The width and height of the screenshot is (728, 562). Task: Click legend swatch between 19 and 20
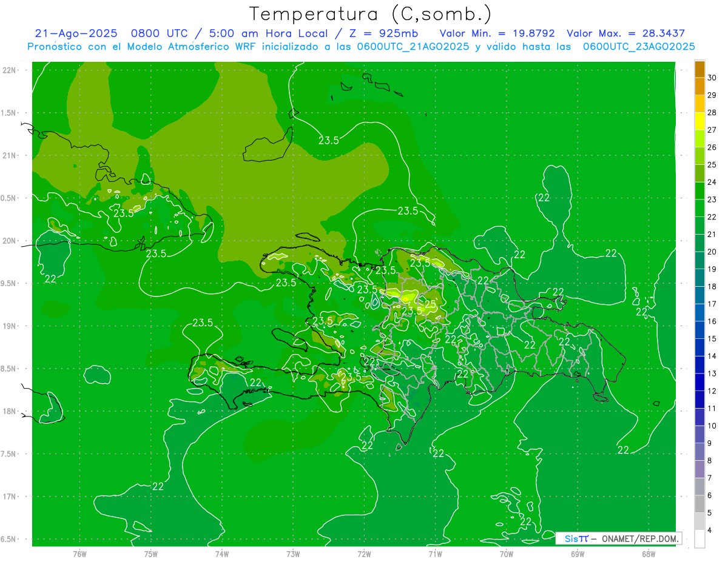point(699,260)
